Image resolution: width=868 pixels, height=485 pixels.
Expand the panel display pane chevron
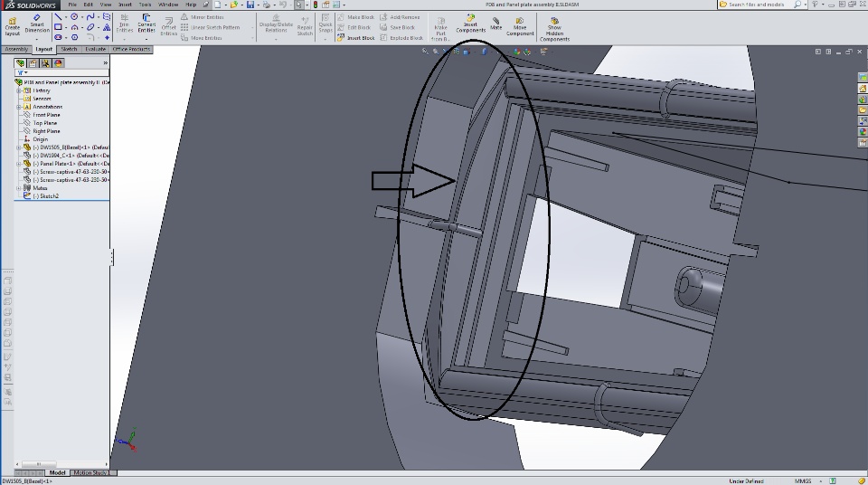point(105,63)
